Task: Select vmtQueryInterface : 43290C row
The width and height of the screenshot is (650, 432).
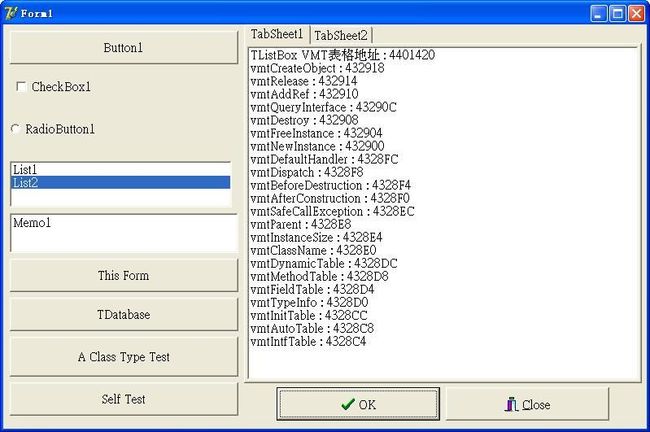Action: tap(443, 107)
